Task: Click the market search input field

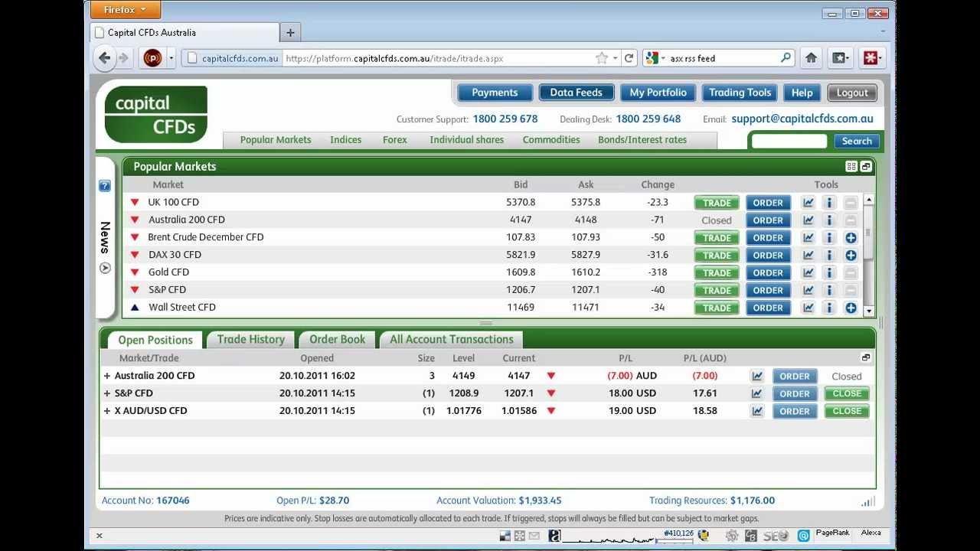Action: click(x=789, y=141)
